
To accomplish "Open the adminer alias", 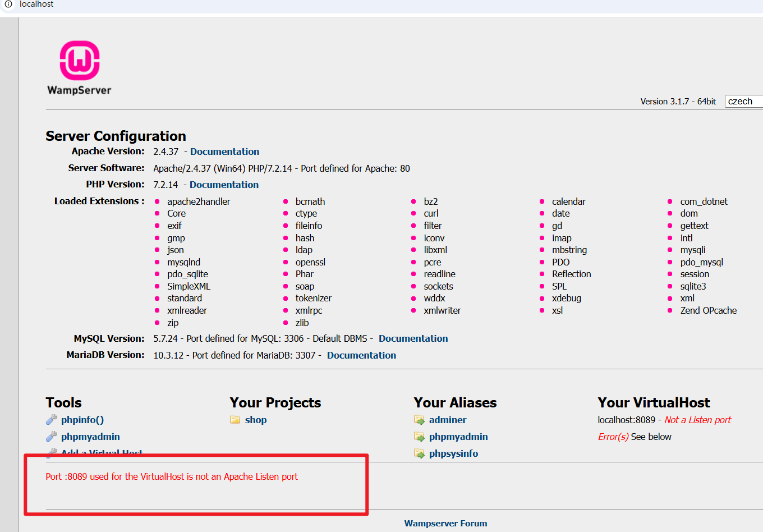I will point(448,420).
